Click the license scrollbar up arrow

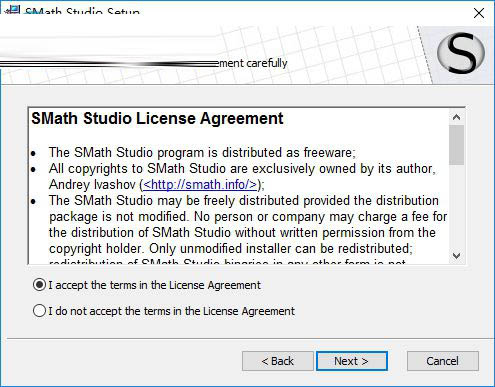(456, 117)
